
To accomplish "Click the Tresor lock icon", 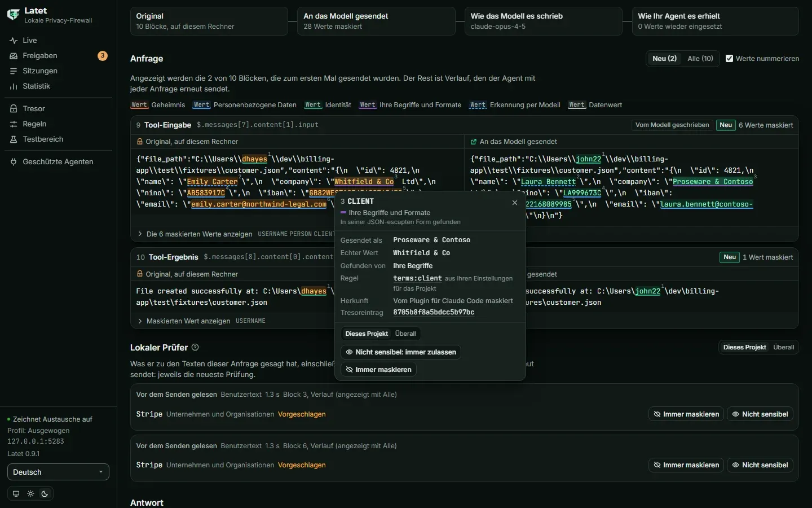I will point(14,109).
